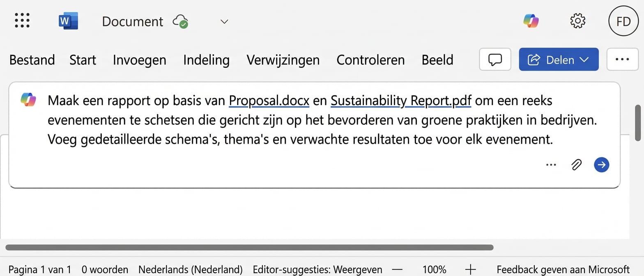Select the Controleren tab
Image resolution: width=644 pixels, height=276 pixels.
(370, 60)
